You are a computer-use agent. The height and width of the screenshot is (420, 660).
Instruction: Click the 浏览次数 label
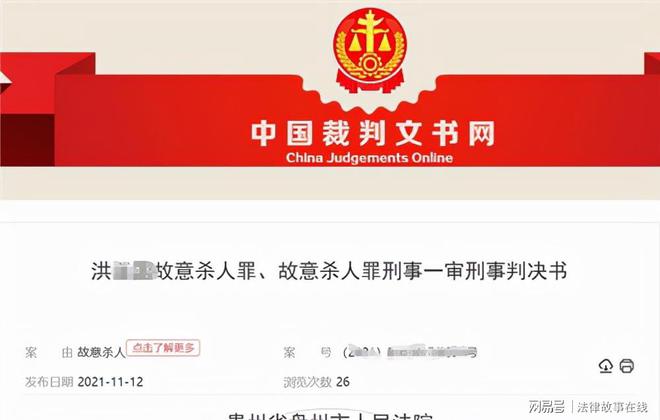click(307, 382)
